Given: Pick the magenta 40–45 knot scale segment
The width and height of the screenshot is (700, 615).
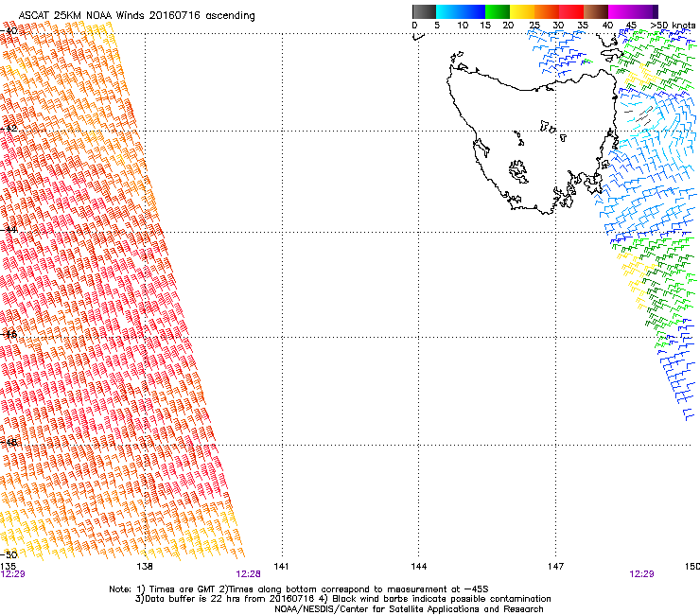Looking at the screenshot, I should click(621, 11).
